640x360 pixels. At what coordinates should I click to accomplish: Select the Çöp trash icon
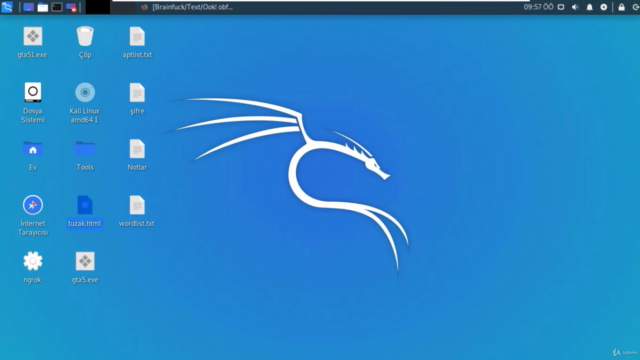click(x=85, y=42)
